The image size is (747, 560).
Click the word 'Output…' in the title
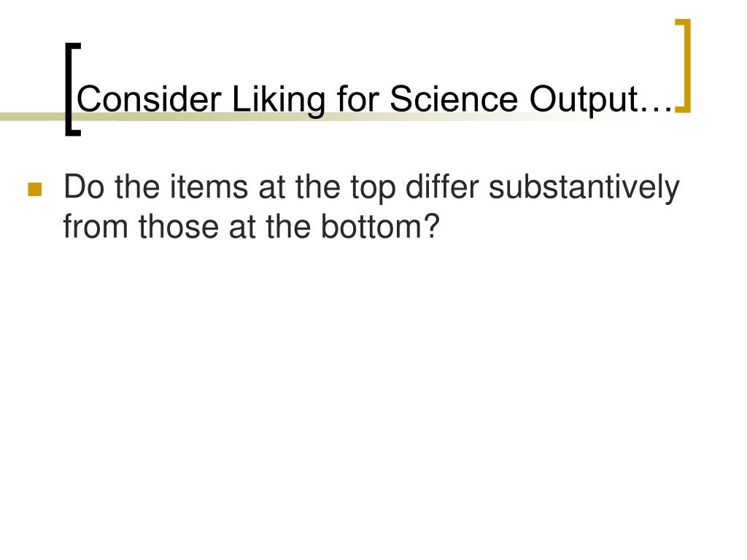click(x=602, y=100)
